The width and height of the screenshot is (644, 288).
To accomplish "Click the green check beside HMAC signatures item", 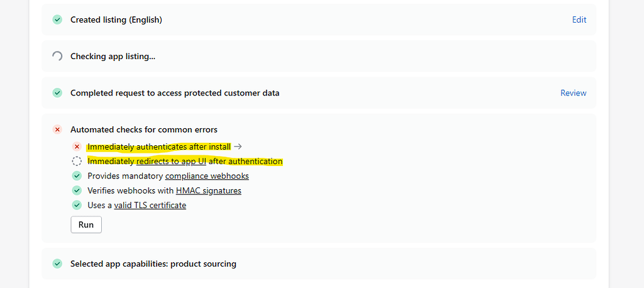I will pos(77,191).
